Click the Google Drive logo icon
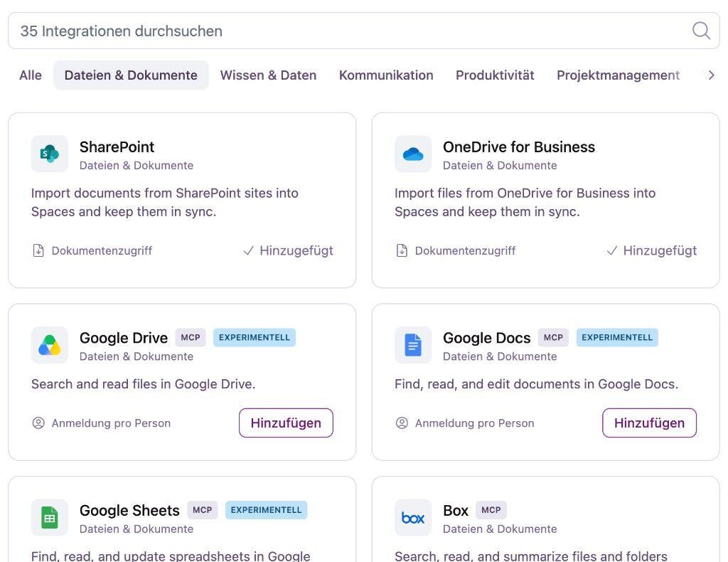728x562 pixels. (x=50, y=345)
